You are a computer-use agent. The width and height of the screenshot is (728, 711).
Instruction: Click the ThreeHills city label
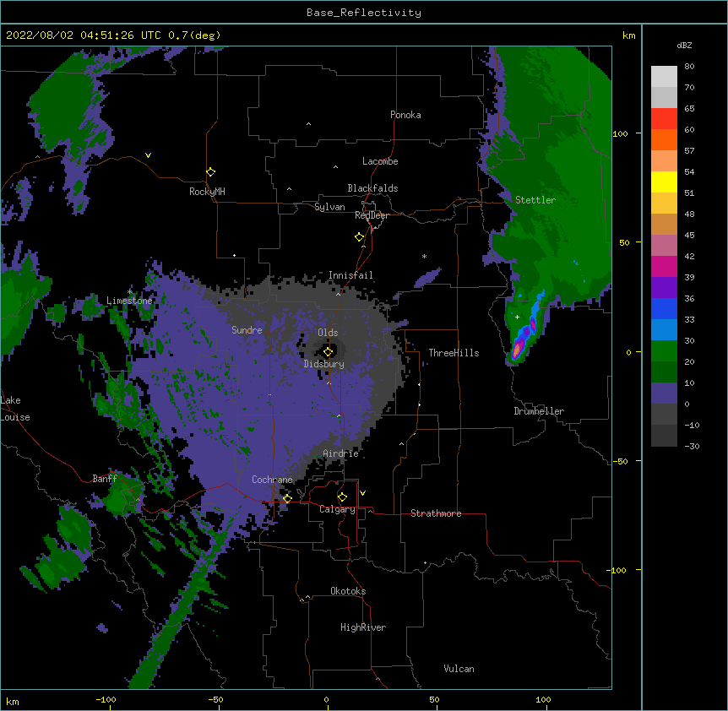pos(454,353)
